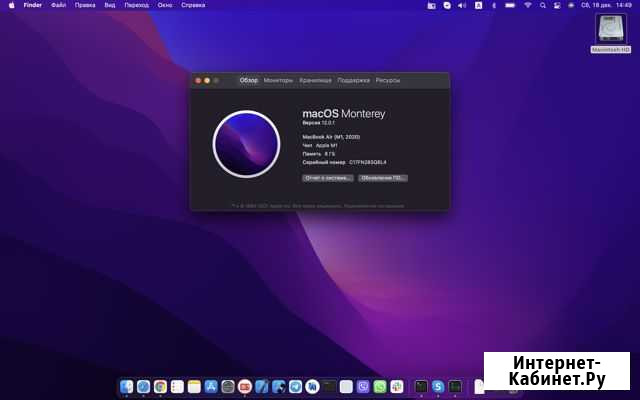The image size is (640, 400).
Task: Click the MacBook Air (M1, 2020) line
Action: 331,137
